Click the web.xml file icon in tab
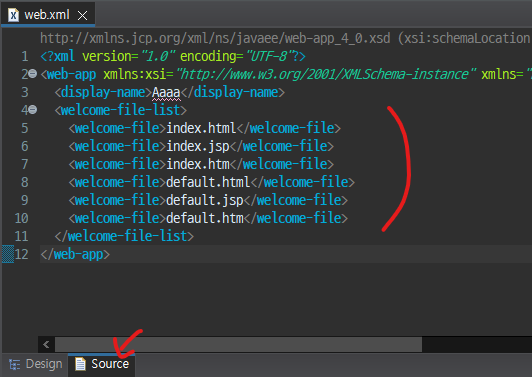The width and height of the screenshot is (532, 377). point(13,15)
